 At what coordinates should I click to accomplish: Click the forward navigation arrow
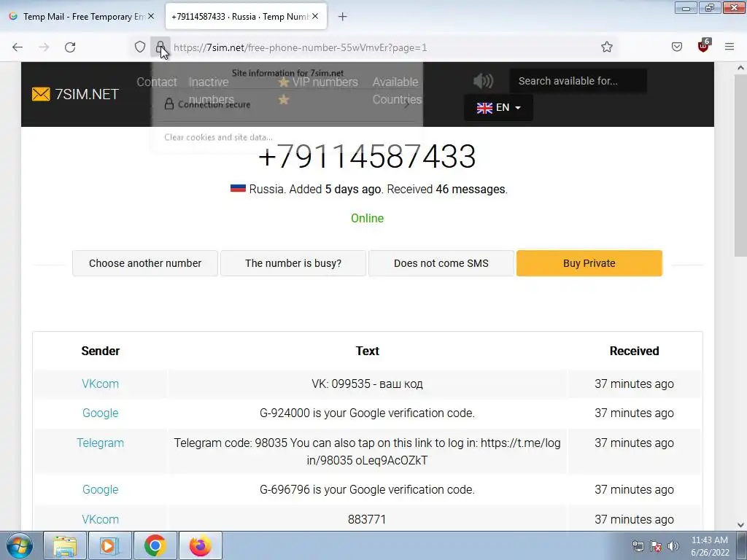[x=44, y=47]
